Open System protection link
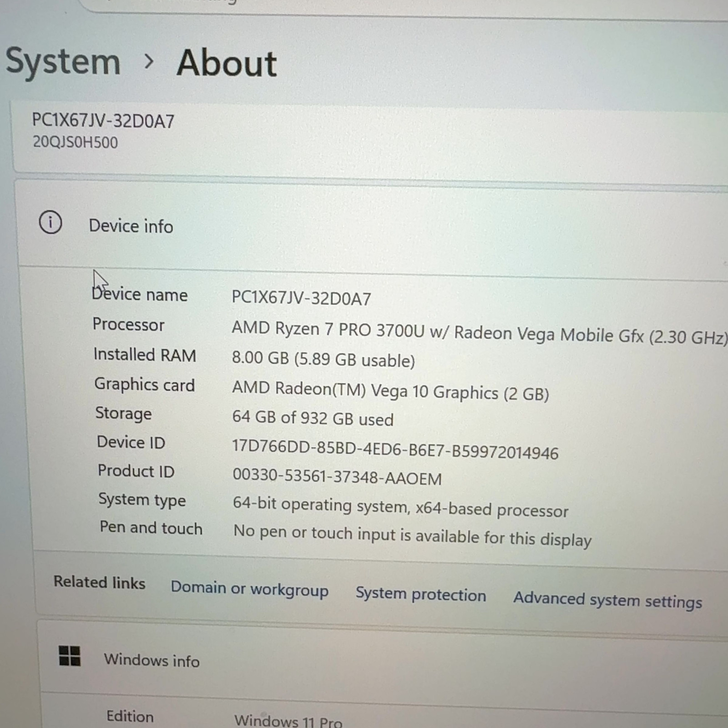Screen dimensions: 728x728 click(421, 594)
